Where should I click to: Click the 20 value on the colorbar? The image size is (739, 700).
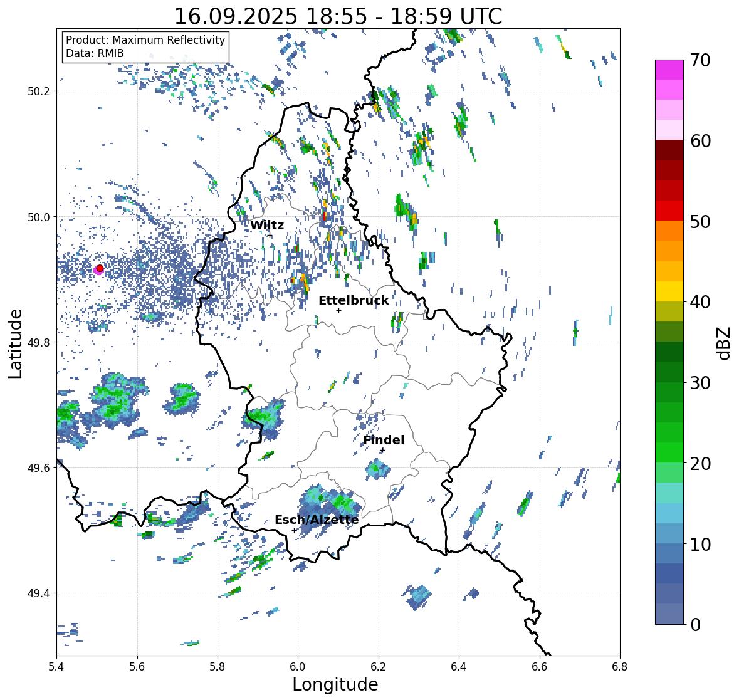coord(700,464)
